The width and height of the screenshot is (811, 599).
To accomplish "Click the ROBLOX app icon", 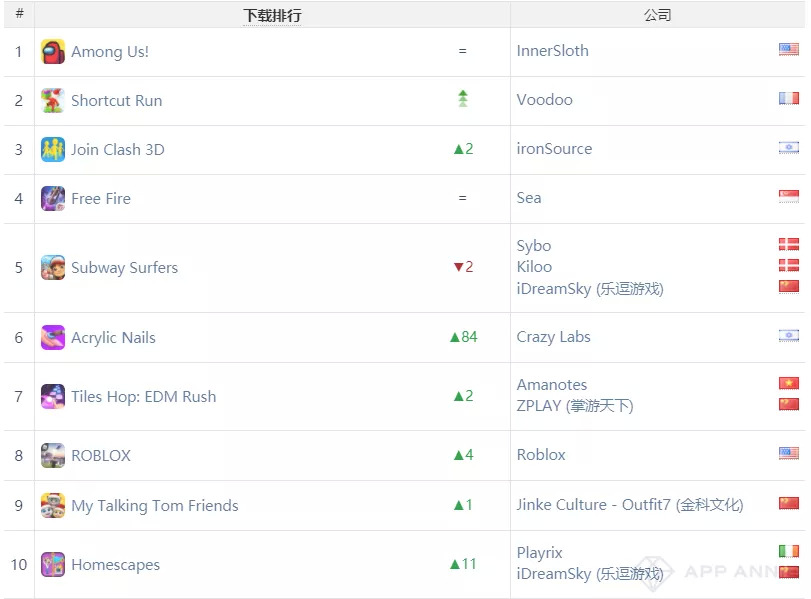I will pyautogui.click(x=53, y=456).
